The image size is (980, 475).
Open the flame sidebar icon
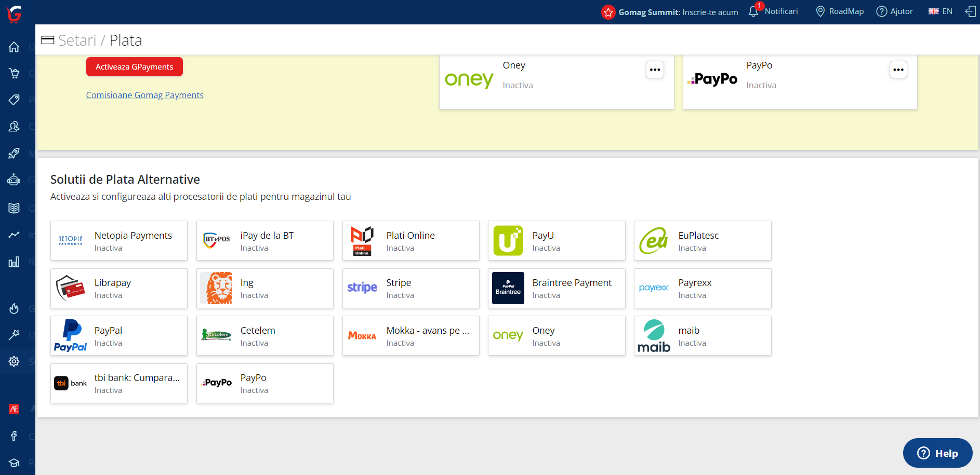click(x=14, y=308)
